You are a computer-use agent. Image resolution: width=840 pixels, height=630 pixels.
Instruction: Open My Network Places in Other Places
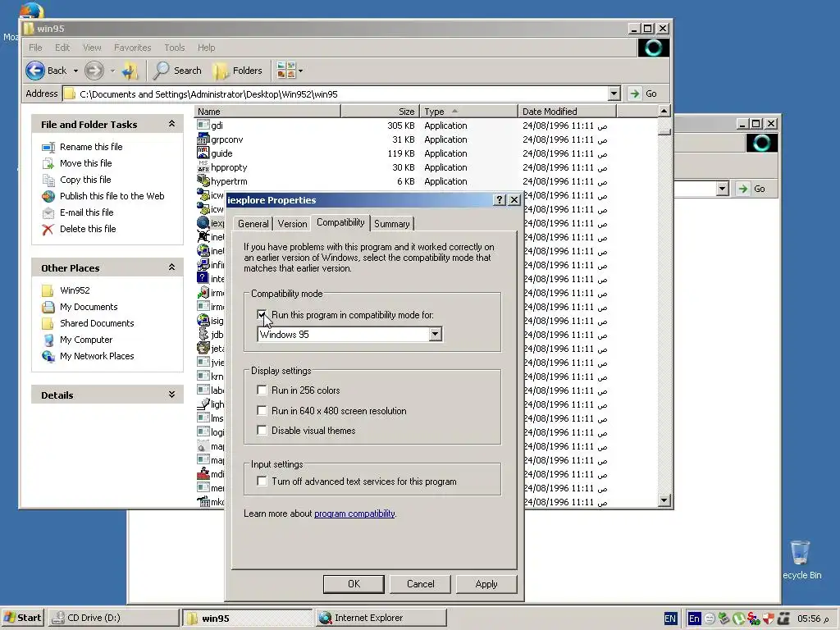pos(97,356)
